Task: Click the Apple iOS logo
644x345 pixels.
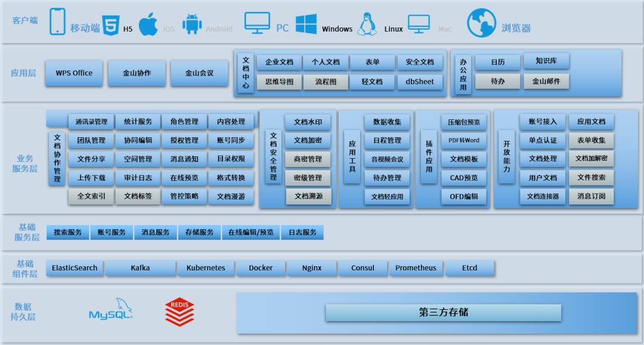Action: click(x=148, y=24)
